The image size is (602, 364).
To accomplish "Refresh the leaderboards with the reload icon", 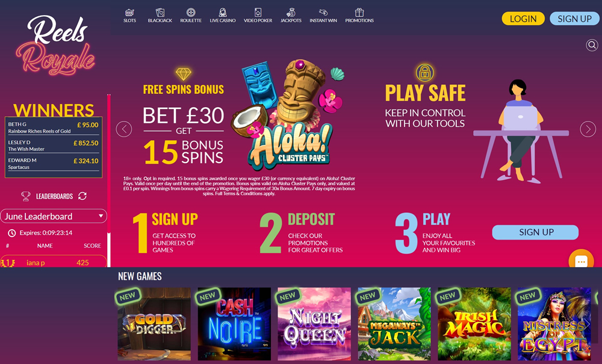I will 82,196.
